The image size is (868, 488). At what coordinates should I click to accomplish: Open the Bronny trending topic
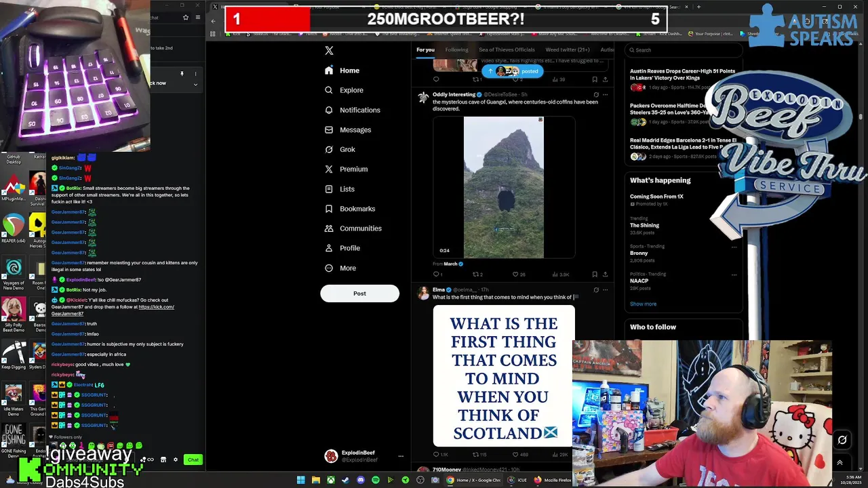(x=639, y=253)
